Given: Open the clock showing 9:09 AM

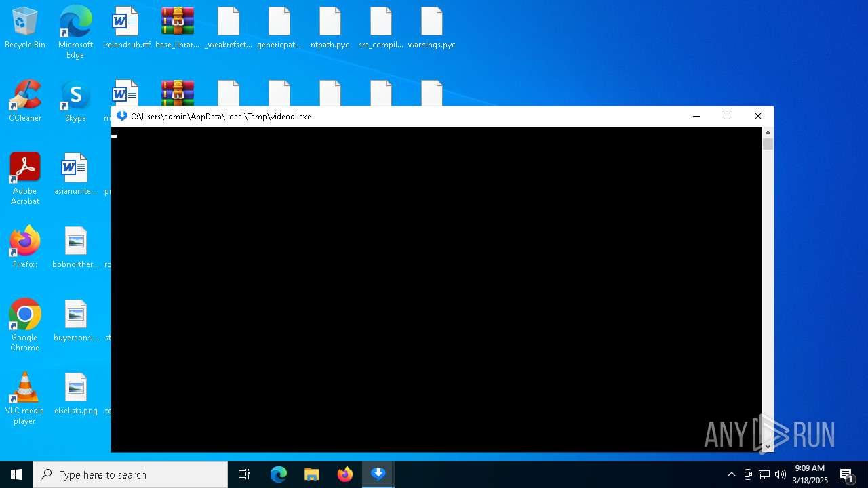Looking at the screenshot, I should (810, 474).
